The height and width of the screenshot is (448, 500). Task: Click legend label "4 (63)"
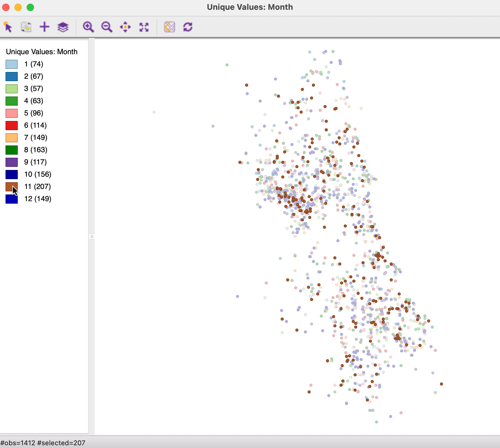click(x=34, y=101)
